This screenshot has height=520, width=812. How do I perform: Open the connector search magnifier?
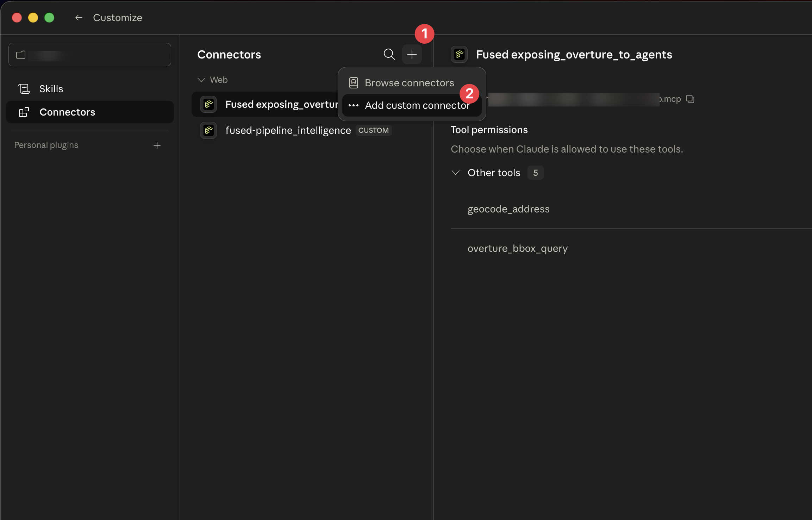pyautogui.click(x=389, y=54)
